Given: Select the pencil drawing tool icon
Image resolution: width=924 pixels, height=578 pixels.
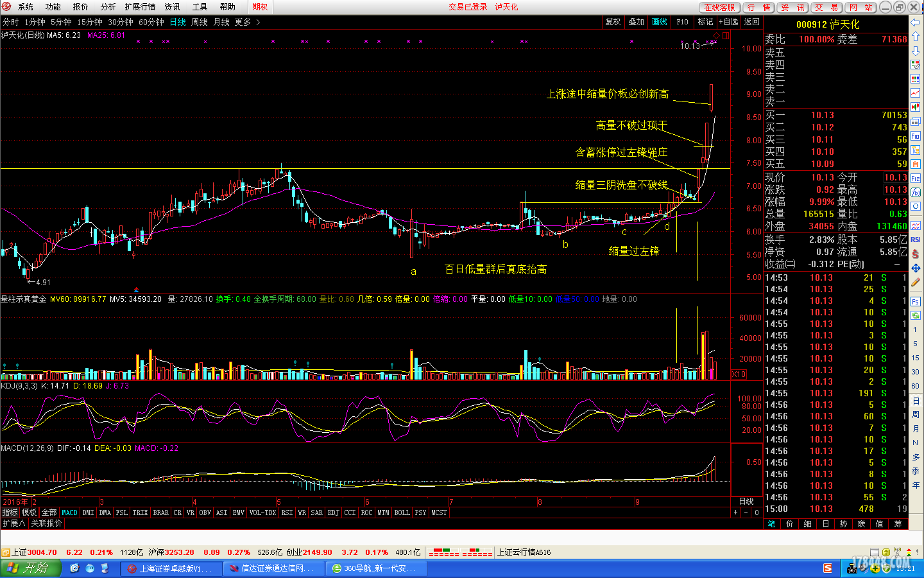Looking at the screenshot, I should [916, 282].
